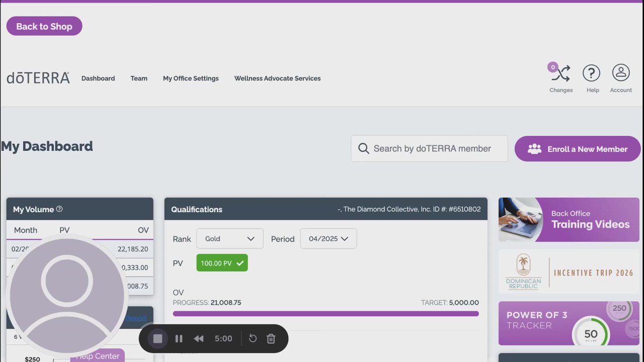This screenshot has height=362, width=644.
Task: Open the Account profile icon
Action: [x=621, y=73]
